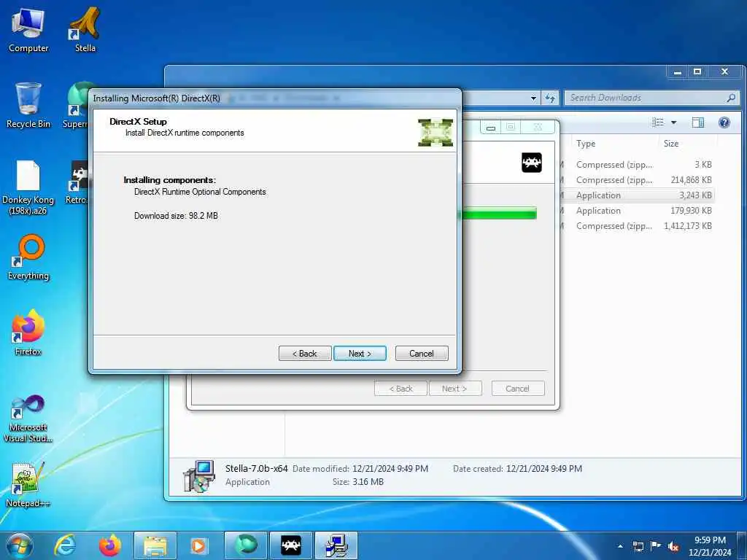Launch Firefox from the taskbar
This screenshot has width=747, height=560.
coord(110,545)
